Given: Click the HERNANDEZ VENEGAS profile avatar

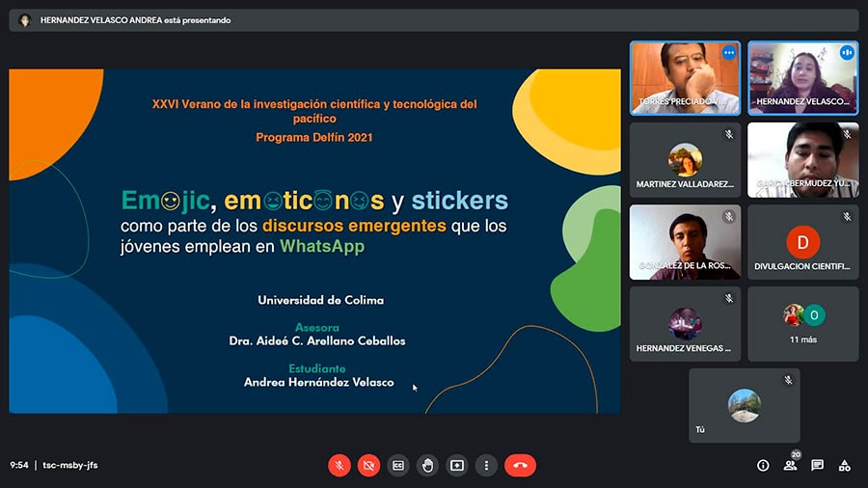Looking at the screenshot, I should (685, 324).
